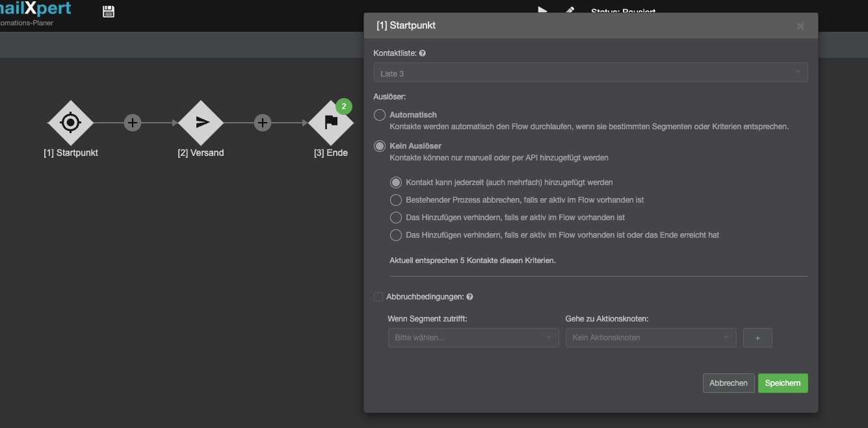
Task: Select the Ende flag node
Action: click(x=331, y=123)
